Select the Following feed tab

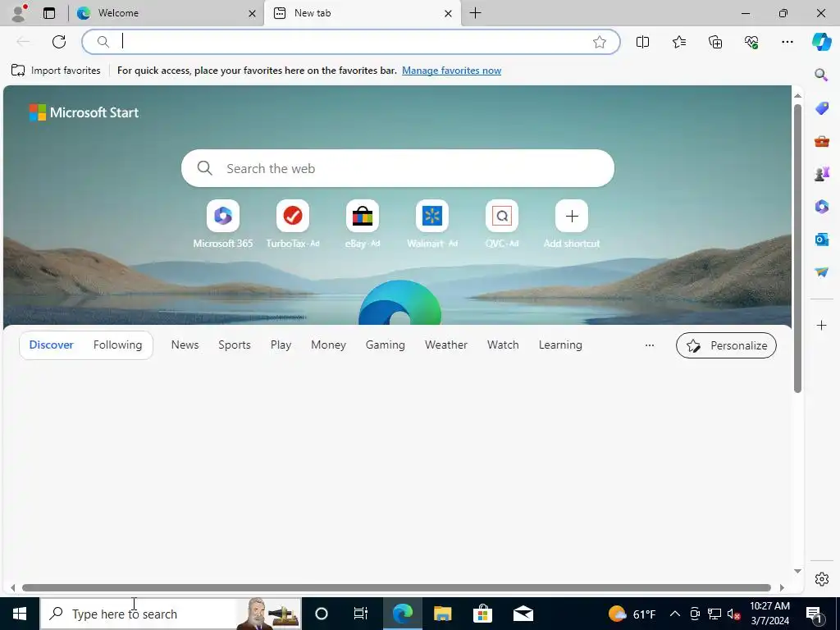pyautogui.click(x=118, y=345)
